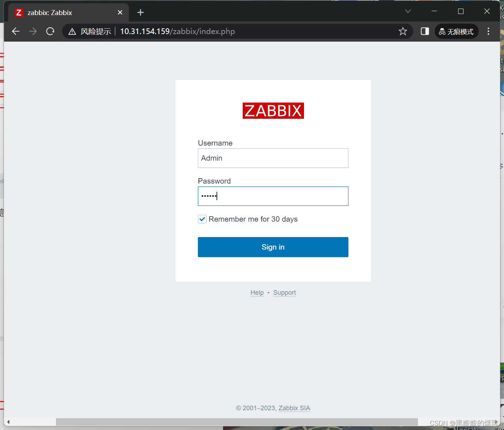The height and width of the screenshot is (430, 504).
Task: Click the forward navigation arrow
Action: coord(33,31)
